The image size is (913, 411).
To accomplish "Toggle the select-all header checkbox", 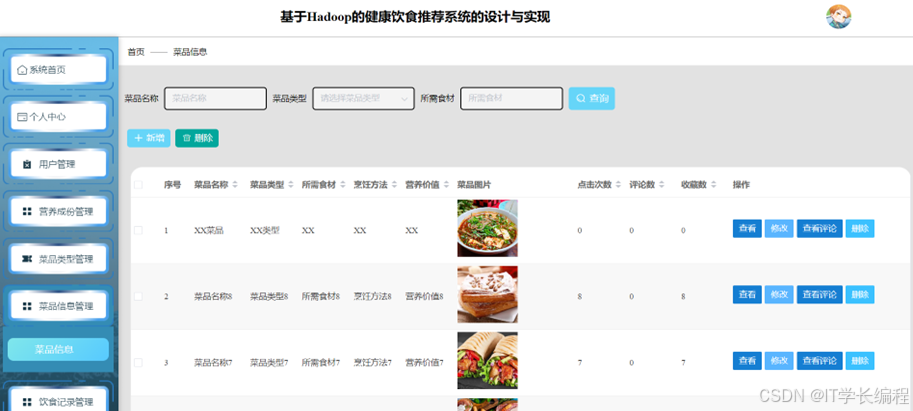I will [x=138, y=185].
